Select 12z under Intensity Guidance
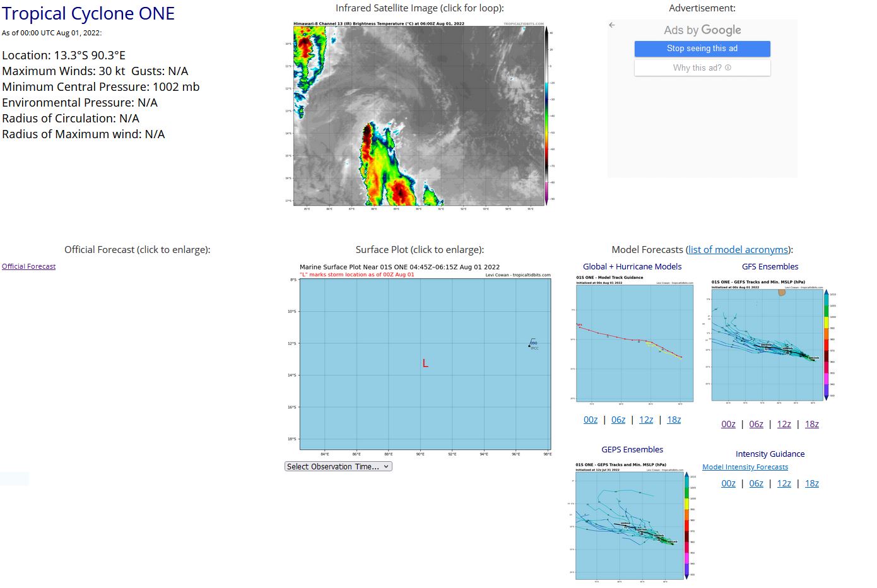Viewport: 877px width, 588px height. click(x=784, y=483)
